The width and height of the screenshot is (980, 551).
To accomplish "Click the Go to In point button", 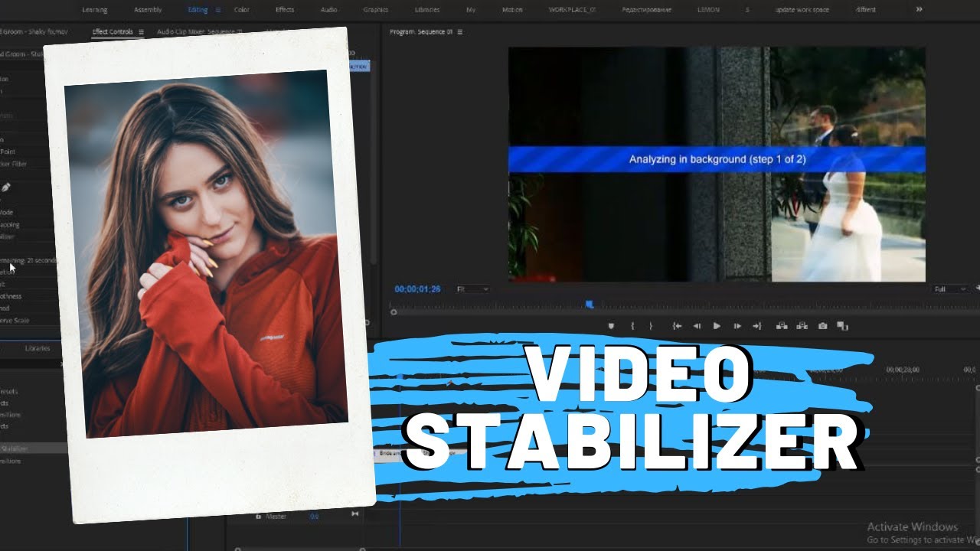I will tap(677, 326).
